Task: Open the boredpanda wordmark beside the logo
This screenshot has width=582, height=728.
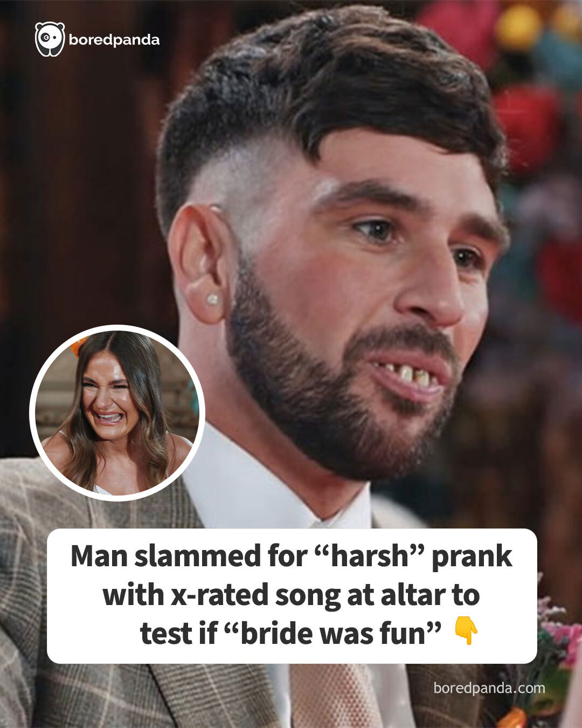Action: coord(114,40)
